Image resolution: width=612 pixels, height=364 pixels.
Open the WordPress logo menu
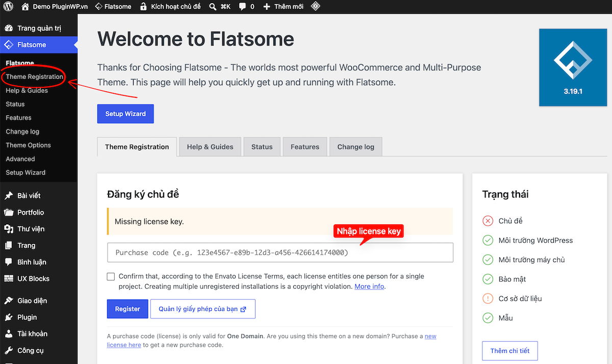pyautogui.click(x=8, y=7)
